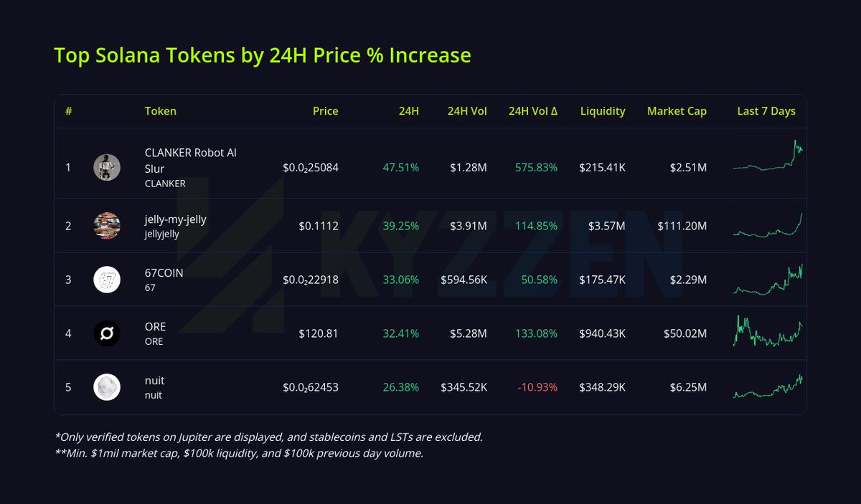Viewport: 861px width, 504px height.
Task: Click the ORE token icon
Action: tap(107, 333)
